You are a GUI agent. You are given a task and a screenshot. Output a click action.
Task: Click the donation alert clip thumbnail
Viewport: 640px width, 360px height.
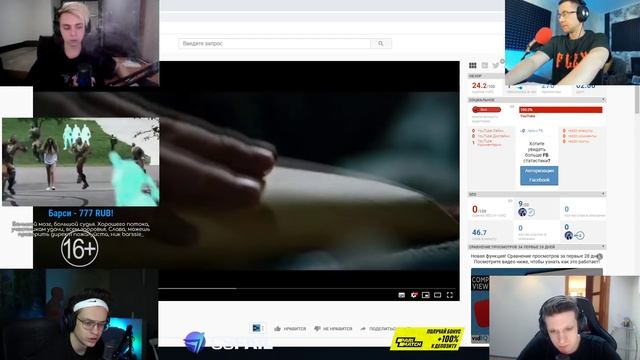pos(80,162)
